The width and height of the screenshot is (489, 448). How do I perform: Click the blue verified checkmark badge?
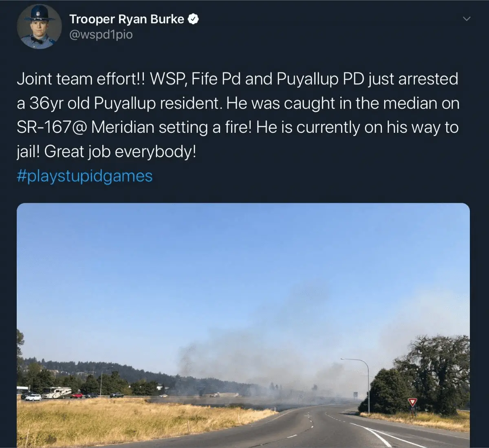pos(193,19)
